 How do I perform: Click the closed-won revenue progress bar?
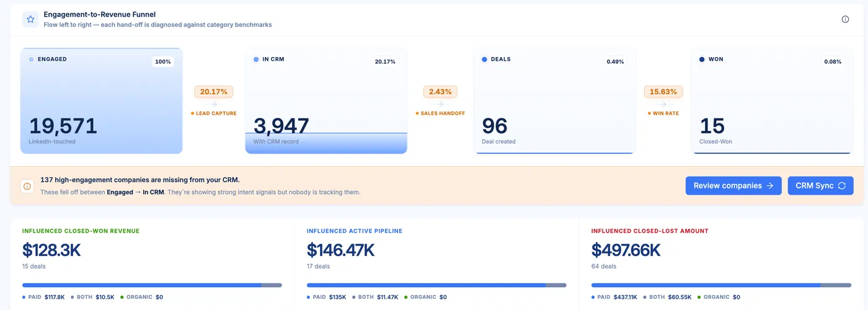pyautogui.click(x=152, y=285)
